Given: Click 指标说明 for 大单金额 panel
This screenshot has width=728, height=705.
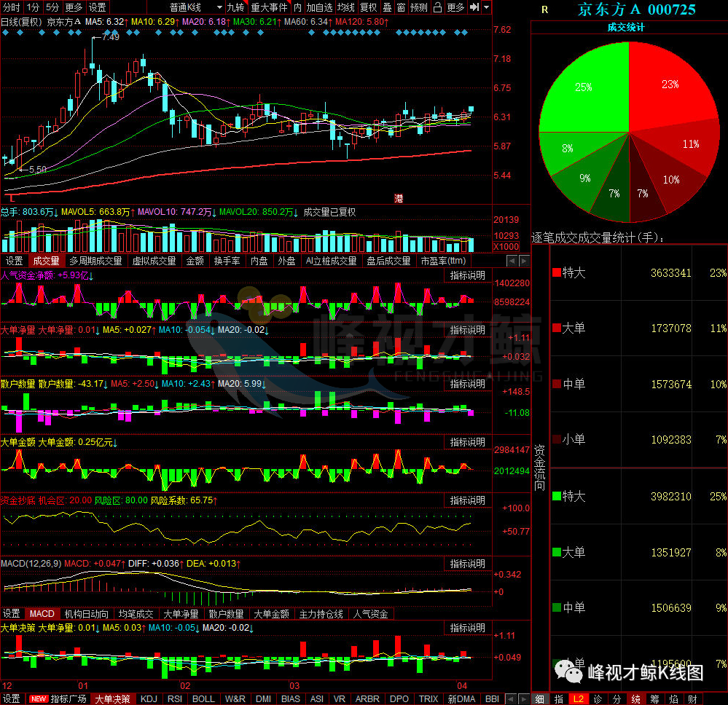Looking at the screenshot, I should point(468,442).
